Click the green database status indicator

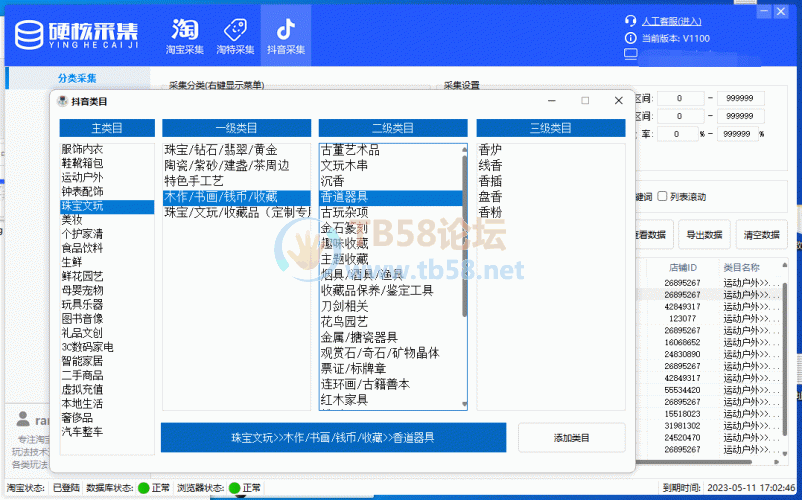(144, 488)
